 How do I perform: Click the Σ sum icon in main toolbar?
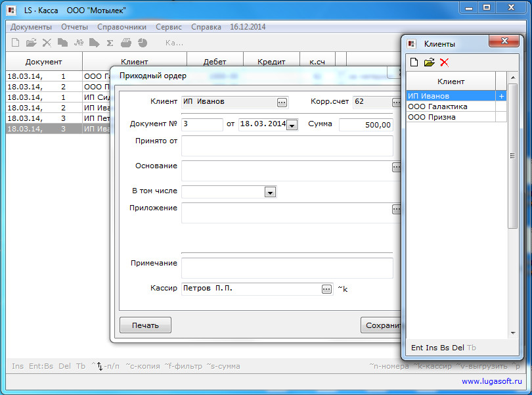110,43
